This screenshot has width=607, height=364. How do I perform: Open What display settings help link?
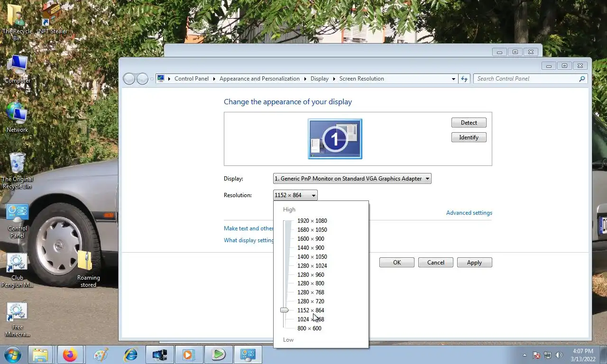(248, 240)
